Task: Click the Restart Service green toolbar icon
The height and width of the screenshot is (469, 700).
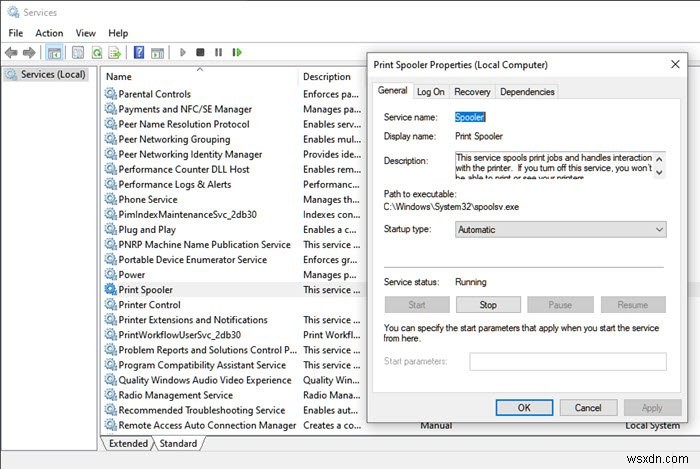Action: 236,52
